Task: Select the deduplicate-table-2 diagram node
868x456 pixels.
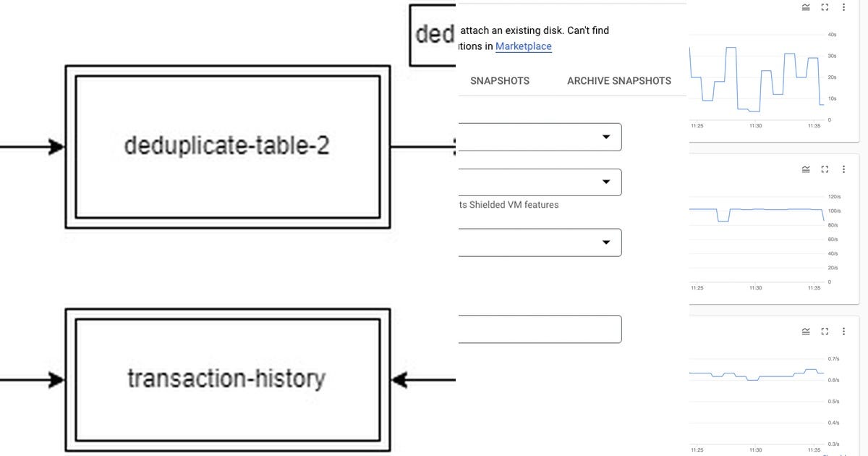Action: click(228, 145)
